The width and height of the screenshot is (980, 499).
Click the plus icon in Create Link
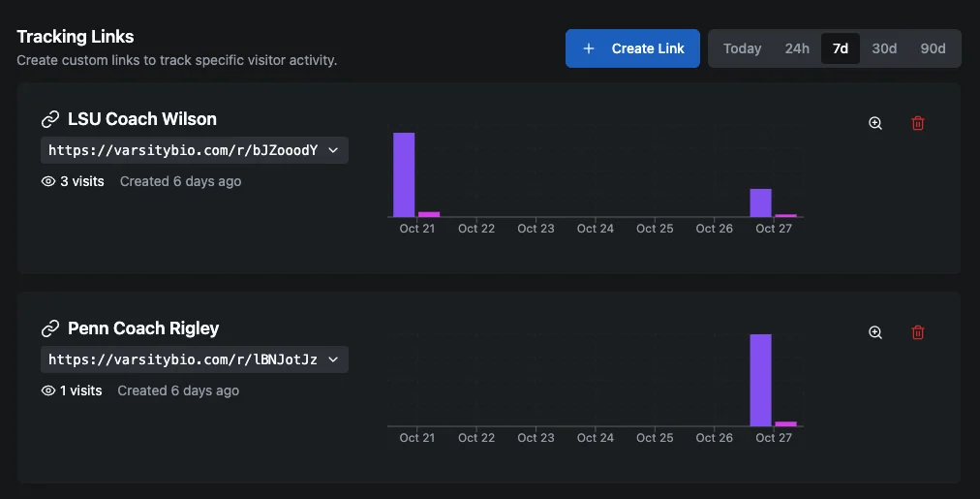pos(589,48)
